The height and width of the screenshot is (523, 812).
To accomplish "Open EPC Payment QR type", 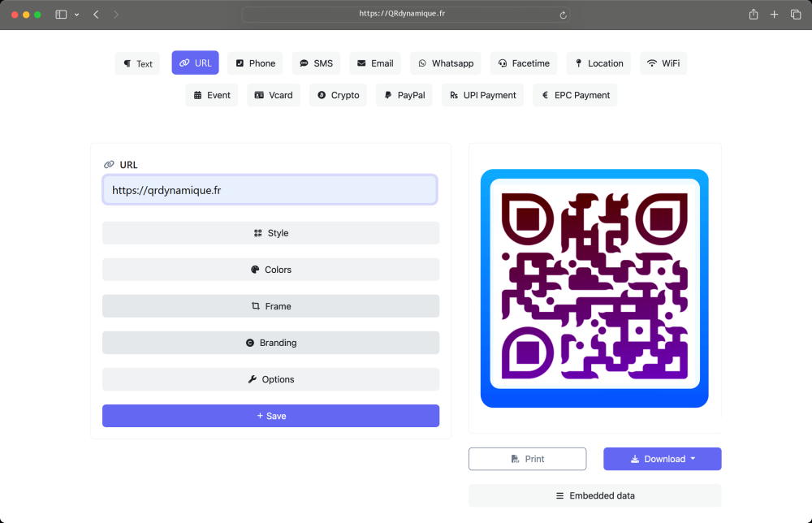I will coord(575,95).
